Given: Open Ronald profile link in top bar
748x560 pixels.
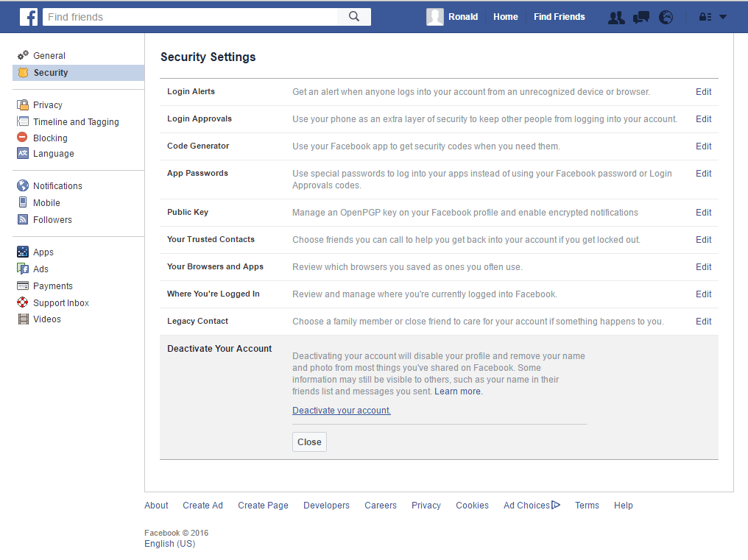Looking at the screenshot, I should [x=463, y=17].
